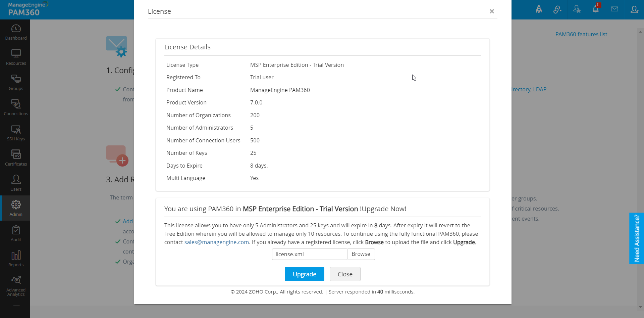The height and width of the screenshot is (318, 644).
Task: Open the user profile dropdown
Action: 634,9
